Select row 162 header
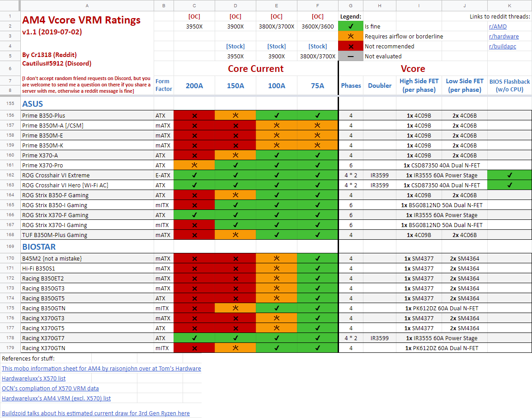The image size is (532, 418). click(10, 175)
